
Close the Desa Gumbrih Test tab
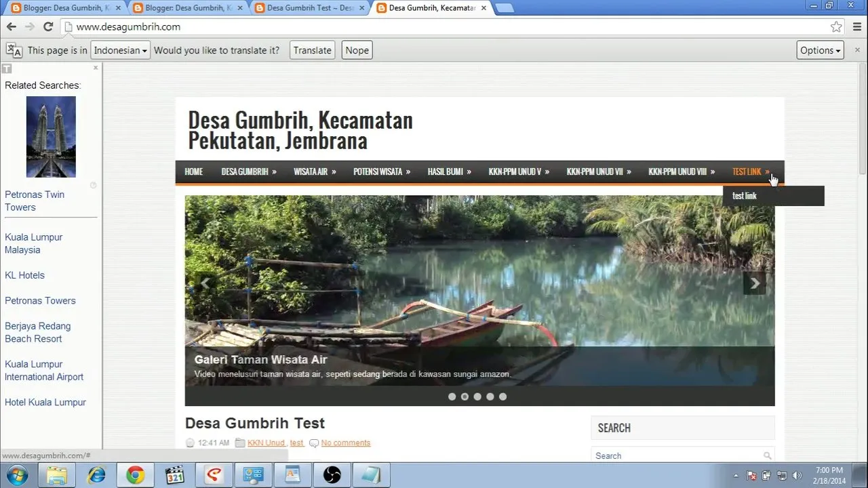pos(362,8)
